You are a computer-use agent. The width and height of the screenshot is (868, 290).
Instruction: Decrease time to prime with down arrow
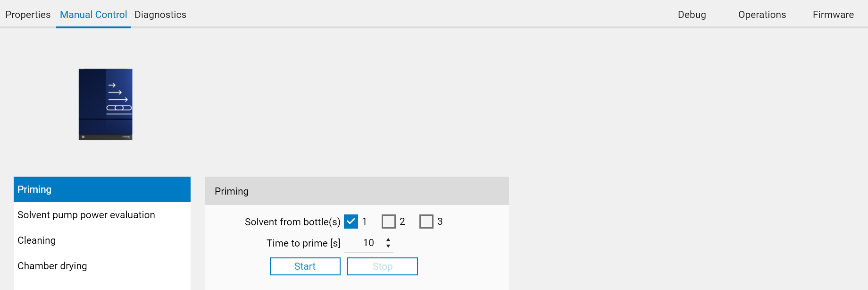tap(388, 246)
